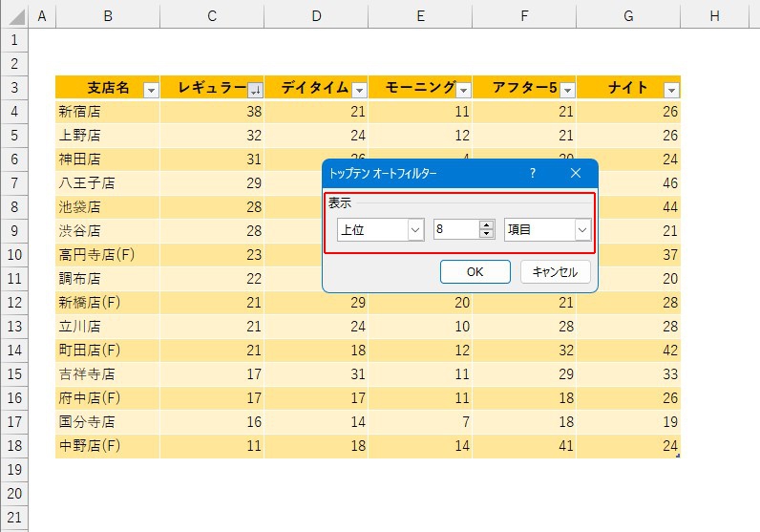The width and height of the screenshot is (760, 532).
Task: Open filter dropdown on 支店名 header
Action: [x=150, y=90]
